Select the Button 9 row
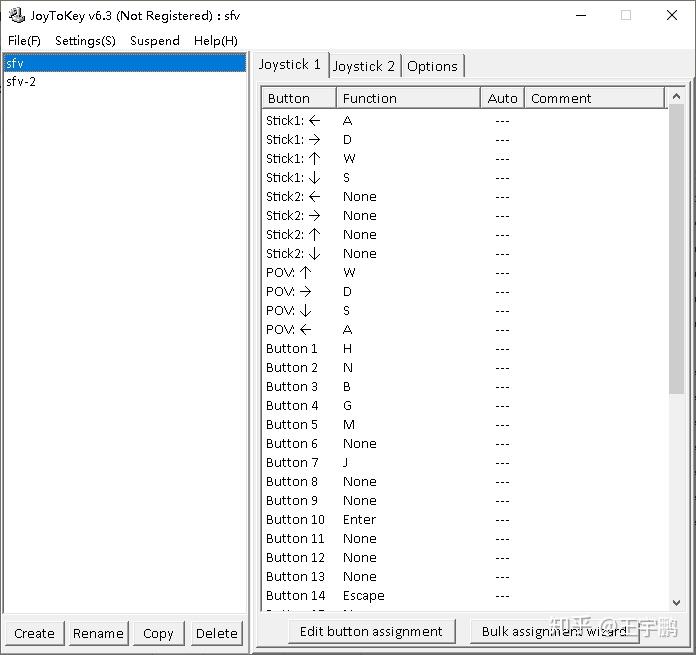Viewport: 696px width, 655px height. (x=465, y=501)
